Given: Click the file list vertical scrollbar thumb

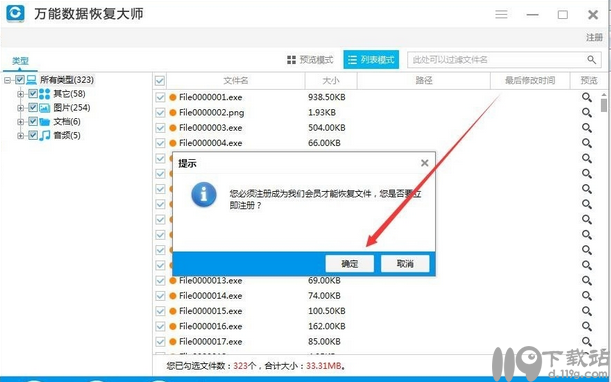Looking at the screenshot, I should click(604, 104).
